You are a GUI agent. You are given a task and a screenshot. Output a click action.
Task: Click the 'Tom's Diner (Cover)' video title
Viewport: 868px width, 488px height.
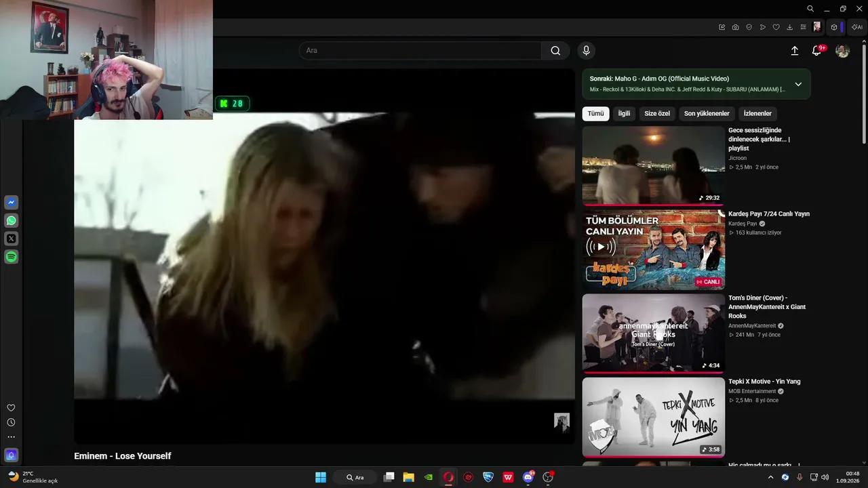tap(767, 307)
